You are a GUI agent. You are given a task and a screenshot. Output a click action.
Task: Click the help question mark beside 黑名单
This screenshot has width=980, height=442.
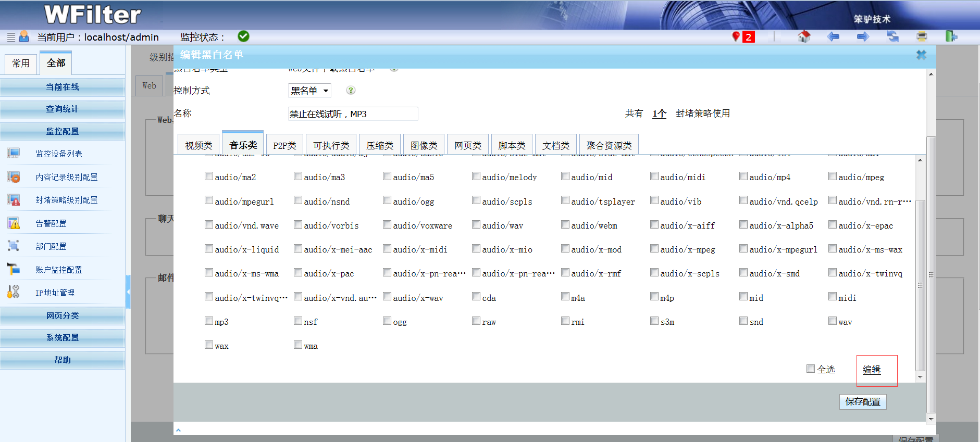[x=351, y=91]
